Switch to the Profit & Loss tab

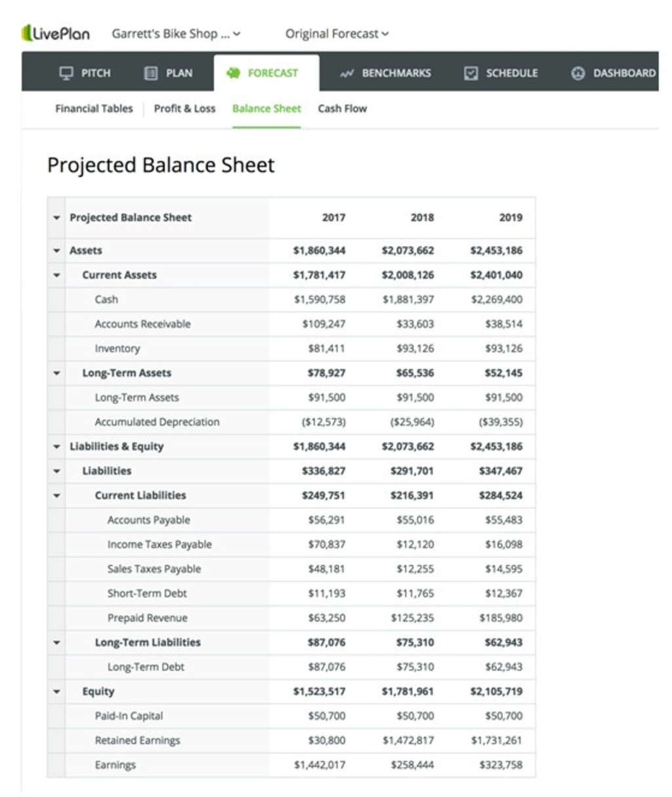tap(184, 109)
